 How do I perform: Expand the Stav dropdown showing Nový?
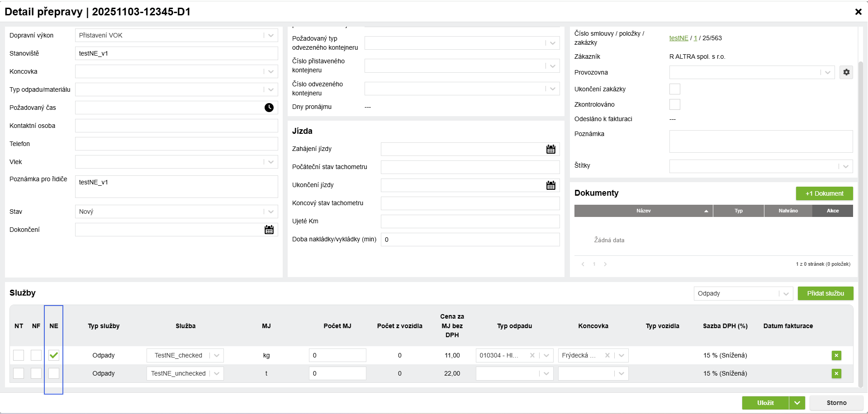270,212
